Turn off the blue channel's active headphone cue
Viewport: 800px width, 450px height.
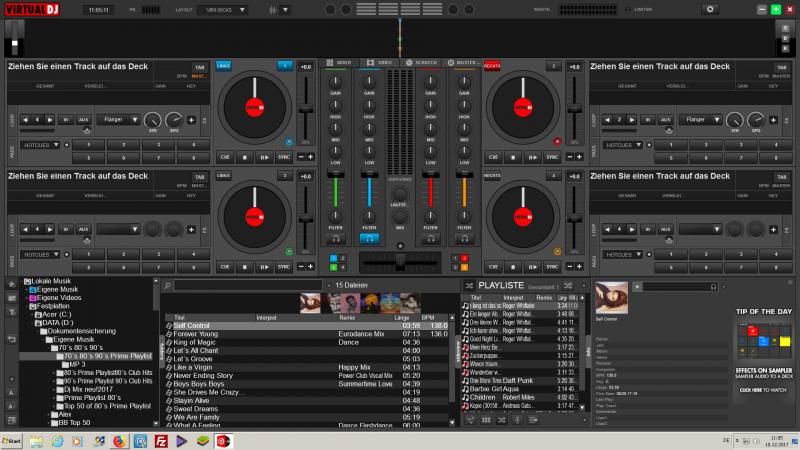369,238
